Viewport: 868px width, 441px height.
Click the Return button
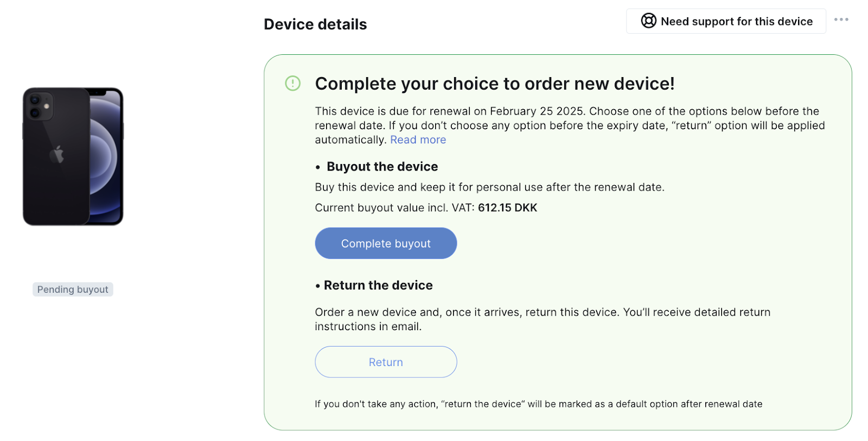386,362
